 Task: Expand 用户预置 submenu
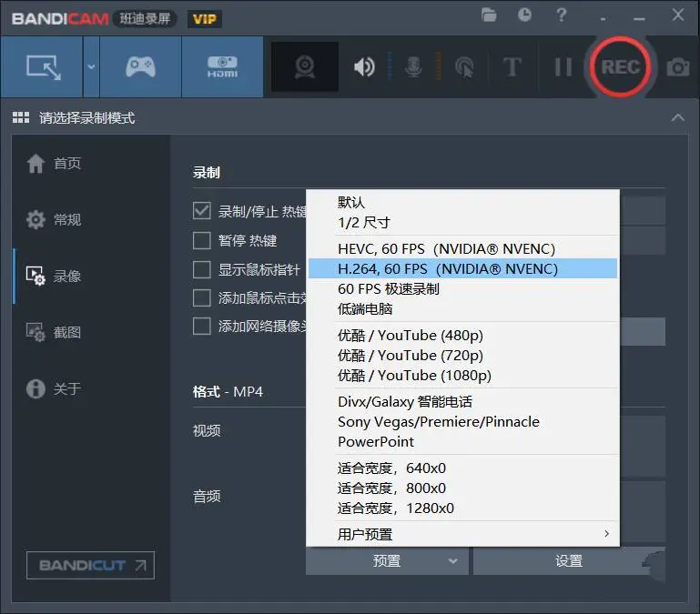point(462,534)
